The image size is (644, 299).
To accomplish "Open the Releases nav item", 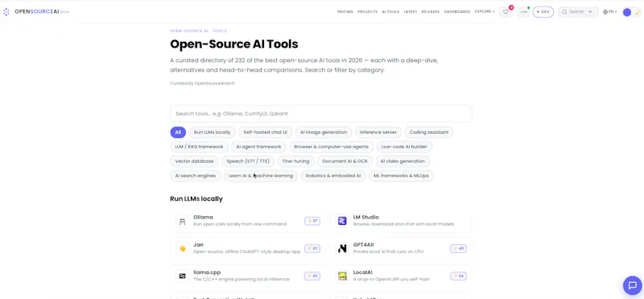I will click(x=431, y=12).
